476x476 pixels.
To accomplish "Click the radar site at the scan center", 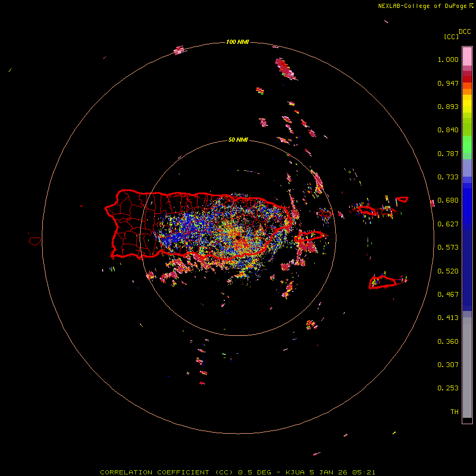I will point(239,237).
